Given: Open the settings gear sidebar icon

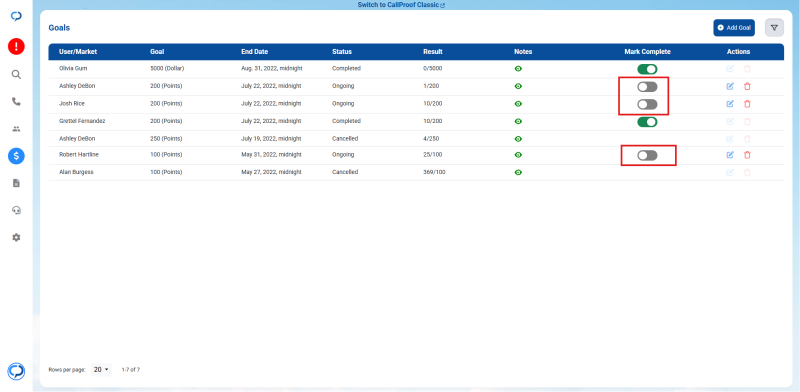Looking at the screenshot, I should pyautogui.click(x=16, y=237).
